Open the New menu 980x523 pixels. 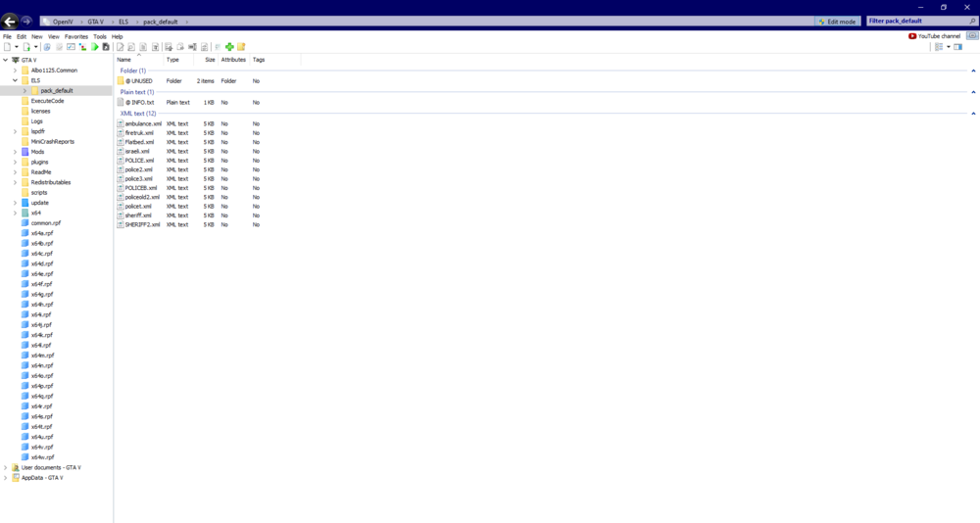[37, 36]
